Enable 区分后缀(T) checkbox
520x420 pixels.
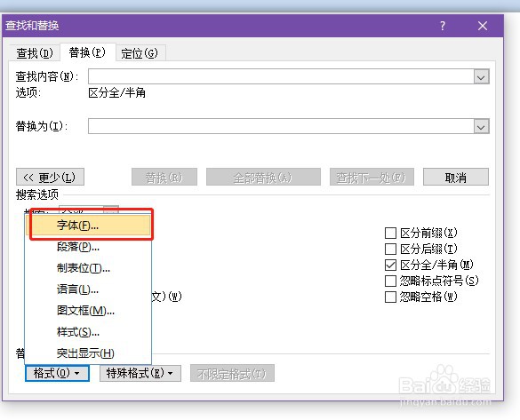[390, 249]
